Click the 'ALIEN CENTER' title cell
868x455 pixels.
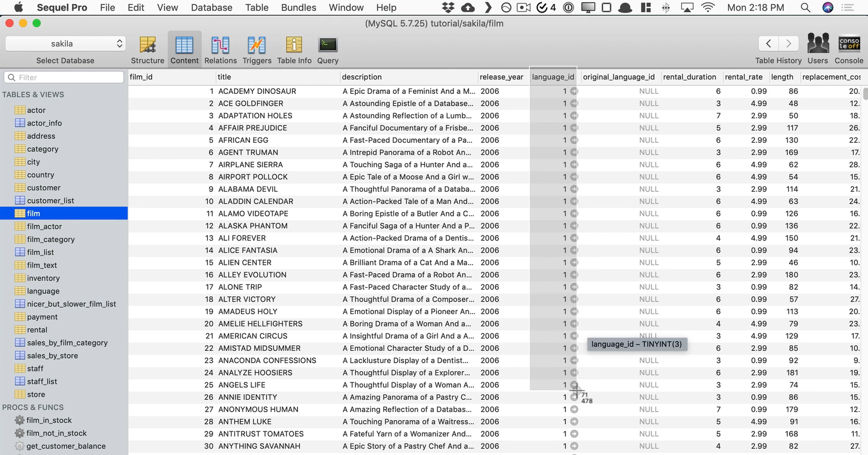coord(245,263)
